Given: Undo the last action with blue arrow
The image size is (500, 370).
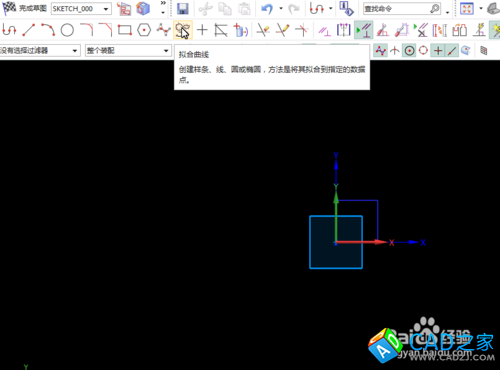Looking at the screenshot, I should pyautogui.click(x=267, y=9).
